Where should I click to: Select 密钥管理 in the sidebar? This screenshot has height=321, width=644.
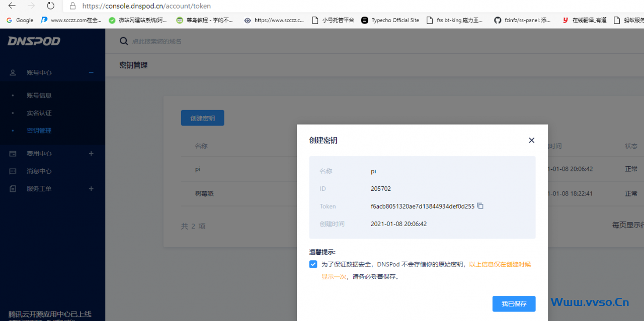(39, 131)
